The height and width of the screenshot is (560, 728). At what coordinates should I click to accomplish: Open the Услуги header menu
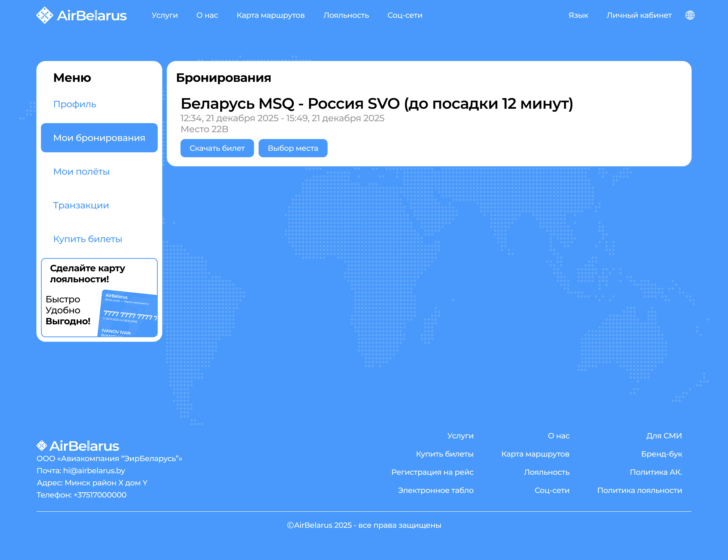click(x=165, y=15)
